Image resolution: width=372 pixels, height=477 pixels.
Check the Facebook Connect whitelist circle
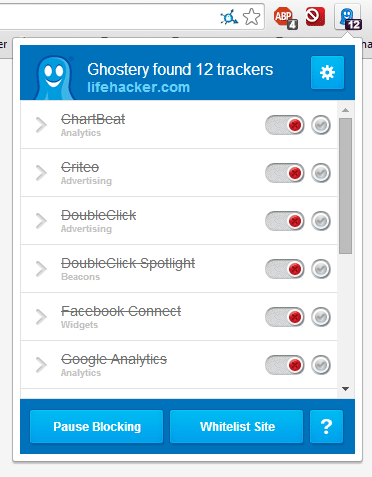pos(321,317)
